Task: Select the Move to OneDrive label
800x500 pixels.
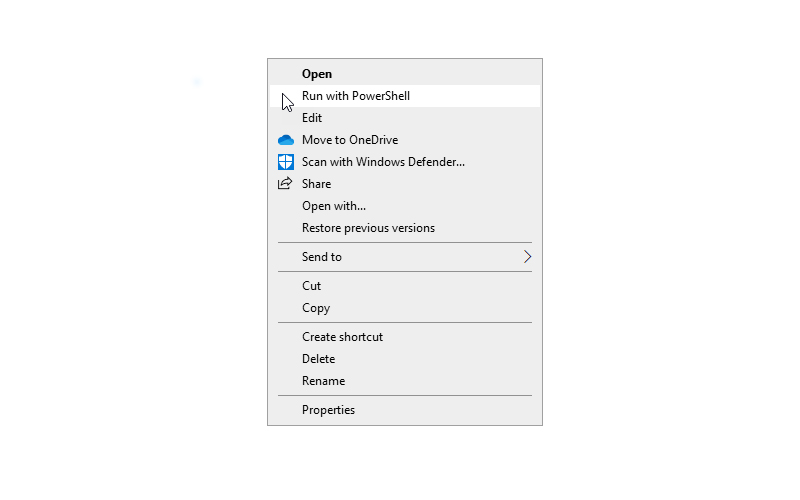Action: [350, 140]
